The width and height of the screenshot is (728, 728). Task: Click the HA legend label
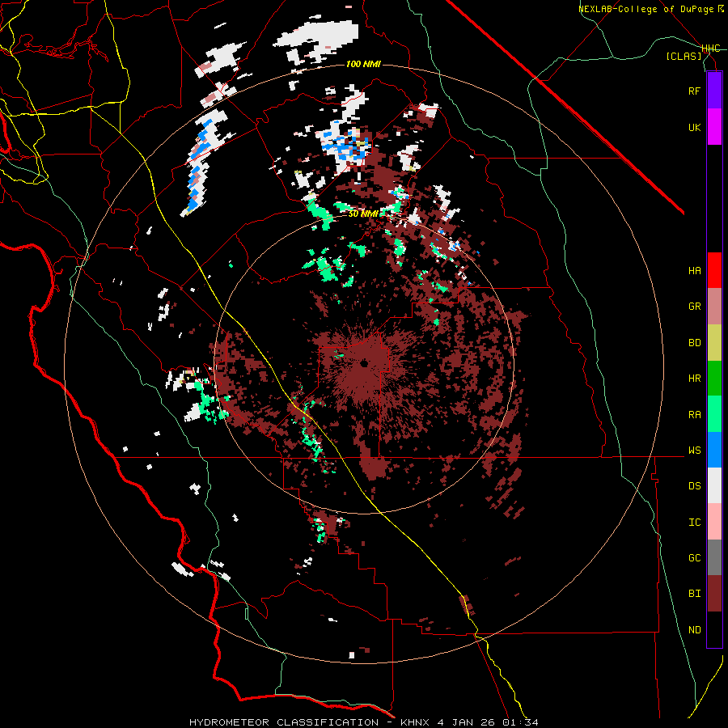coord(694,271)
